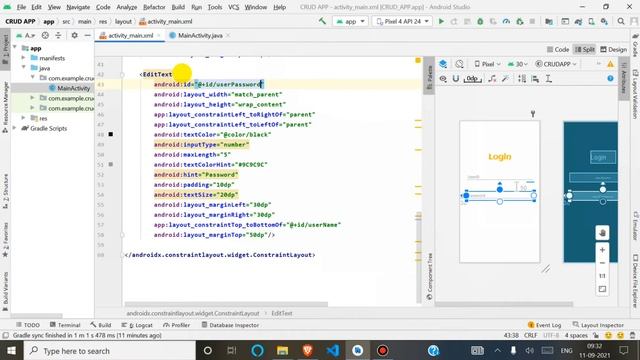Click the taskbar search box

point(109,351)
